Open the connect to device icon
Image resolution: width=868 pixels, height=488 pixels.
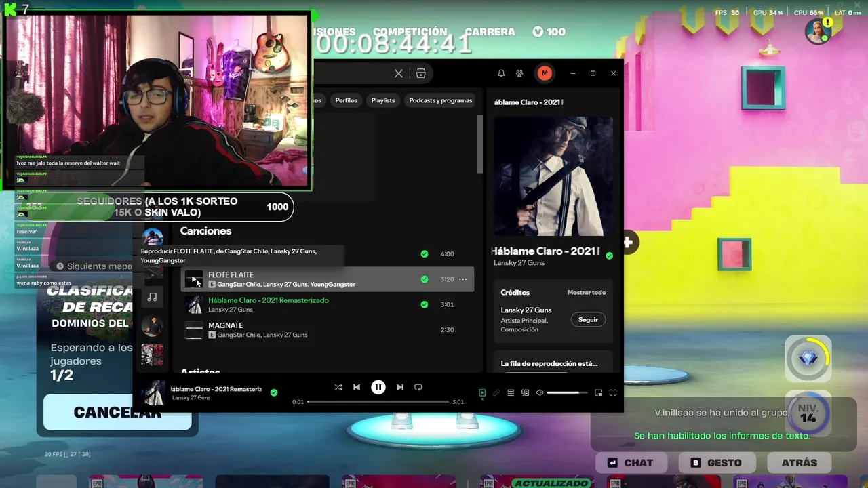click(525, 392)
